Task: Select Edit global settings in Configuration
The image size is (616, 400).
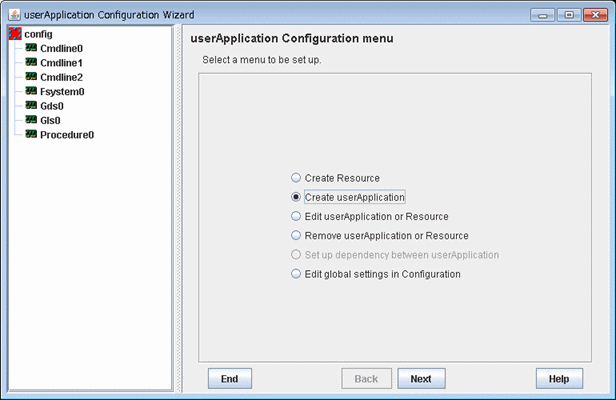Action: point(296,274)
